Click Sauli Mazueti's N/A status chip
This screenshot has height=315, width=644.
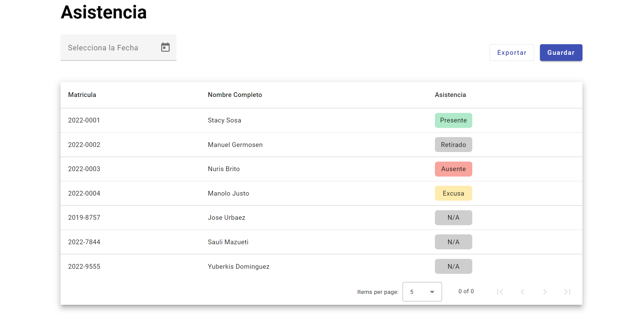pyautogui.click(x=453, y=242)
